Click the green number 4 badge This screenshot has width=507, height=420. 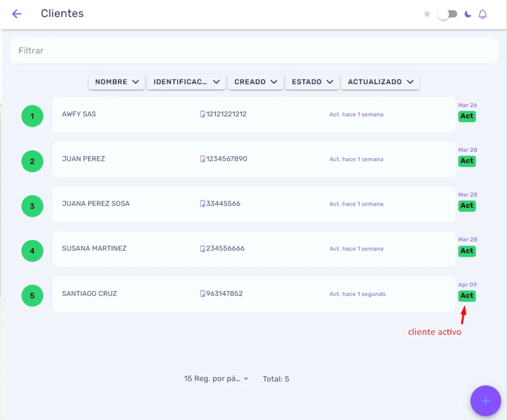(32, 251)
